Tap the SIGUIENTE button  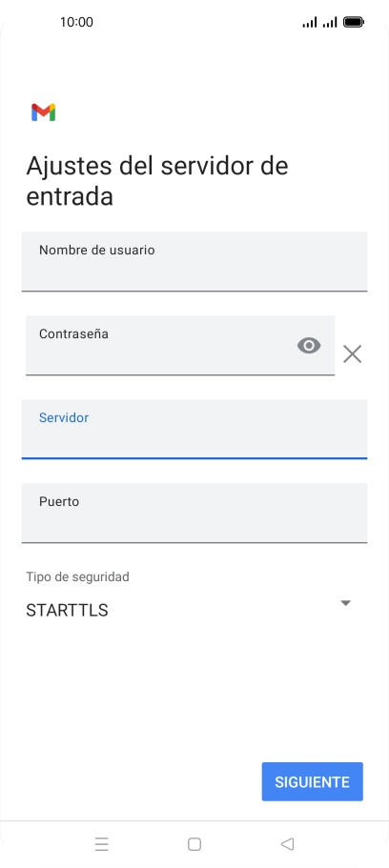pos(313,781)
